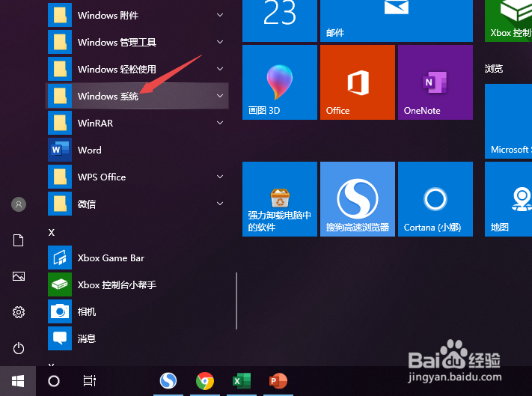Open the 消息 messaging app icon
Screen dimensions: 532x396
pyautogui.click(x=60, y=338)
